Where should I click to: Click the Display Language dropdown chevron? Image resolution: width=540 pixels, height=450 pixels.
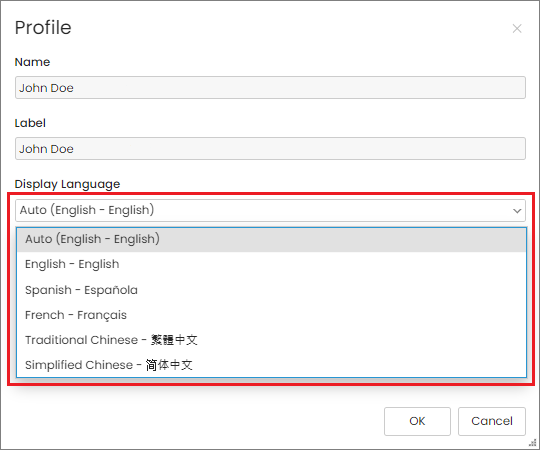click(x=517, y=211)
